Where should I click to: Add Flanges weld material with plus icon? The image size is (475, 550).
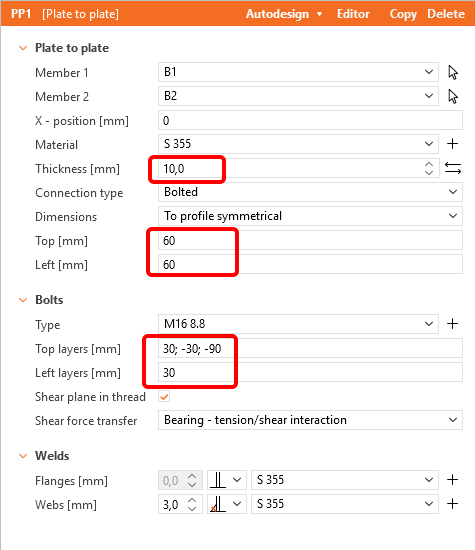click(453, 479)
